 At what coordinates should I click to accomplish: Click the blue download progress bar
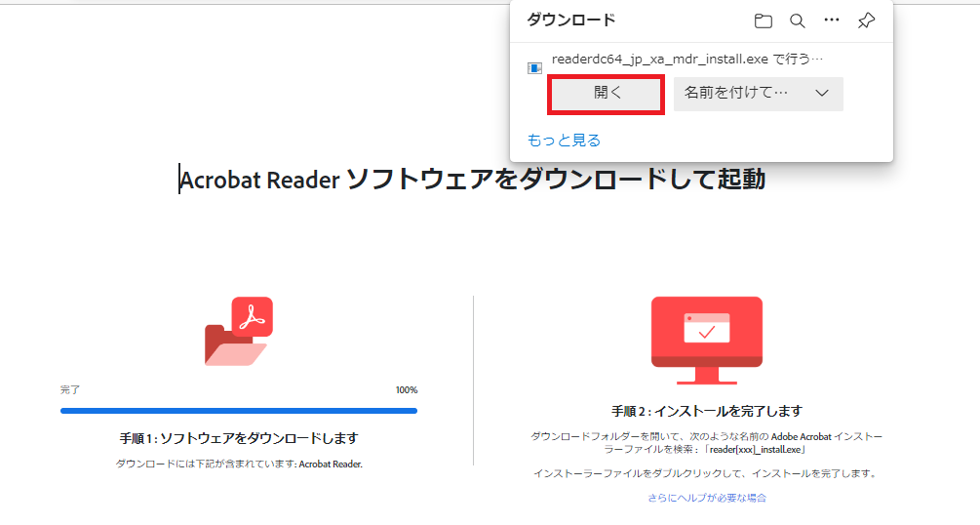click(x=239, y=411)
